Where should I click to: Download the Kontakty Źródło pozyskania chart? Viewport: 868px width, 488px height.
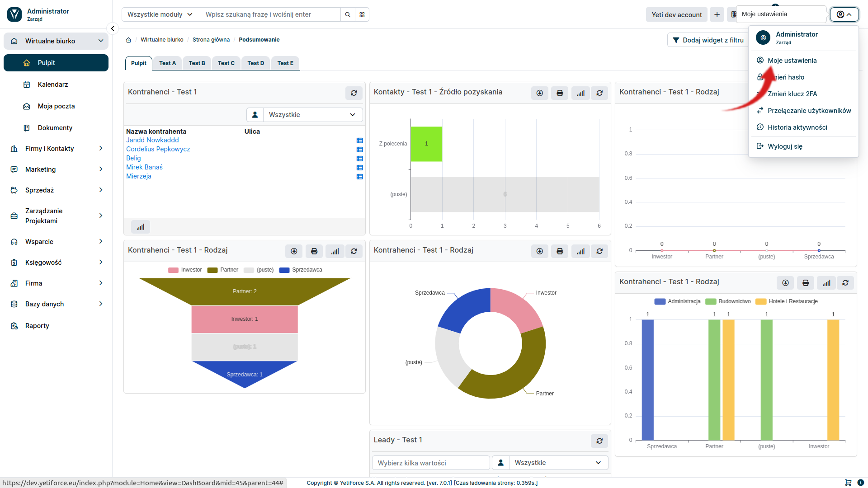(x=540, y=93)
